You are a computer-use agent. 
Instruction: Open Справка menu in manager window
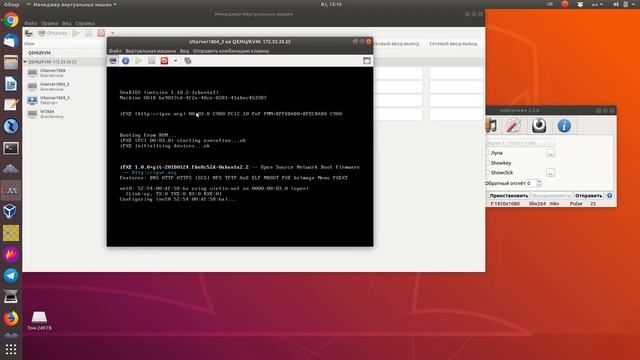tap(85, 23)
